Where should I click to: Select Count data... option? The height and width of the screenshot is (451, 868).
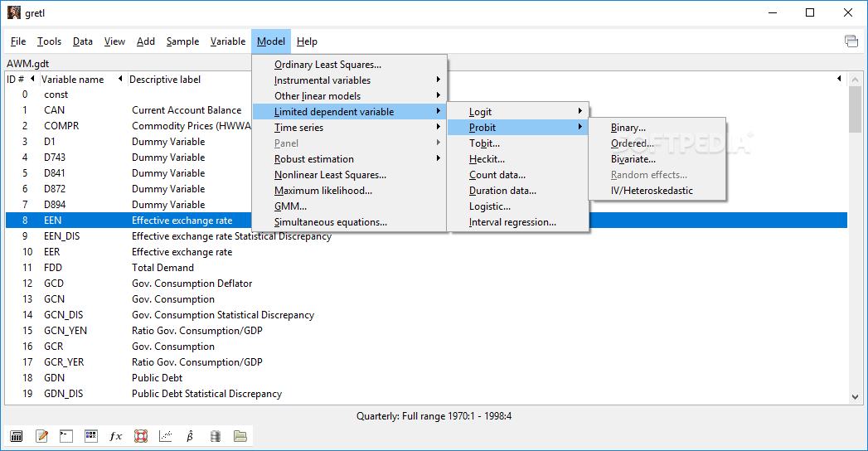click(x=517, y=174)
